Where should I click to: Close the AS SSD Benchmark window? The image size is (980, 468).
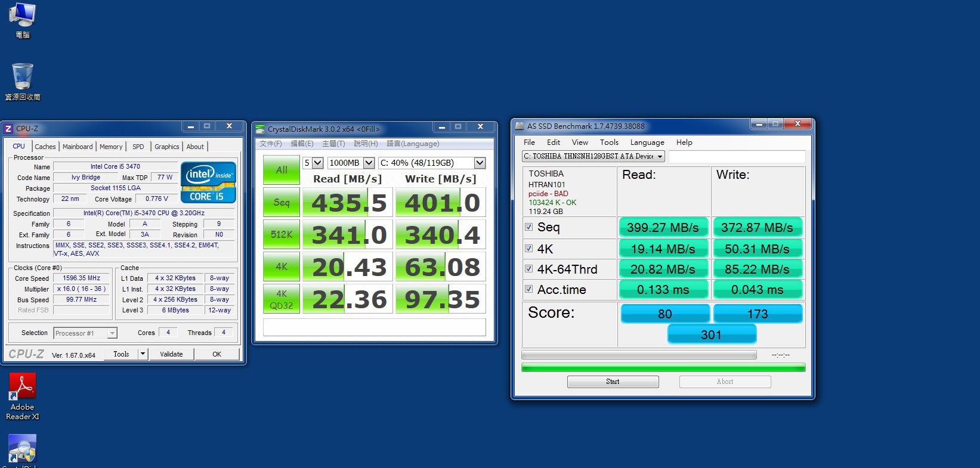797,124
